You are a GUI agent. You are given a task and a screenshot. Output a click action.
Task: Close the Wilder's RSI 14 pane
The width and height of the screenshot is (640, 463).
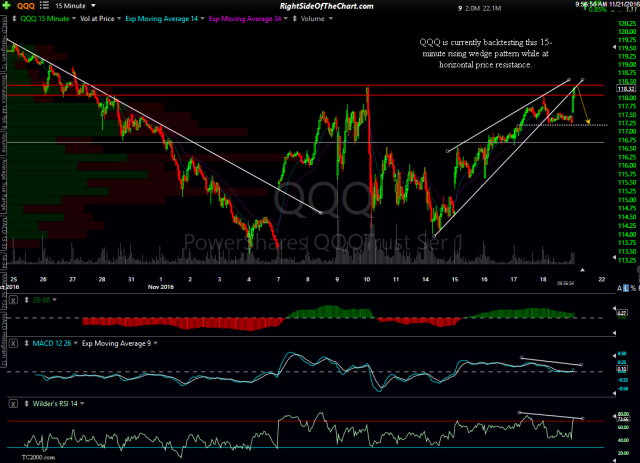point(13,404)
